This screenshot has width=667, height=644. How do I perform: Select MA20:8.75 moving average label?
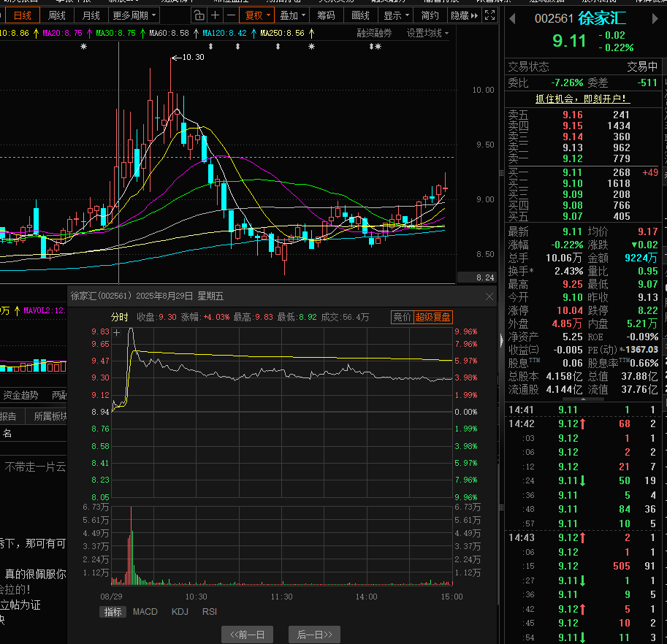click(62, 33)
